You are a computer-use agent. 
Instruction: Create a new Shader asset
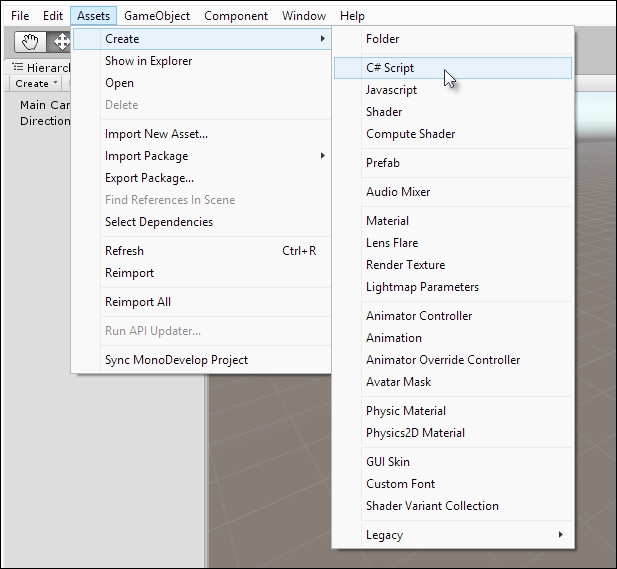pyautogui.click(x=384, y=112)
